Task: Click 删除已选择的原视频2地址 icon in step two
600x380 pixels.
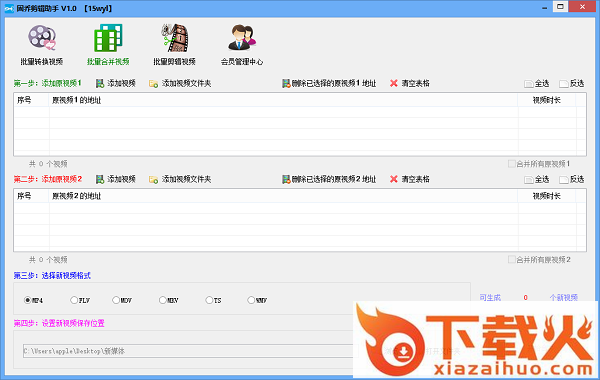Action: pos(286,179)
